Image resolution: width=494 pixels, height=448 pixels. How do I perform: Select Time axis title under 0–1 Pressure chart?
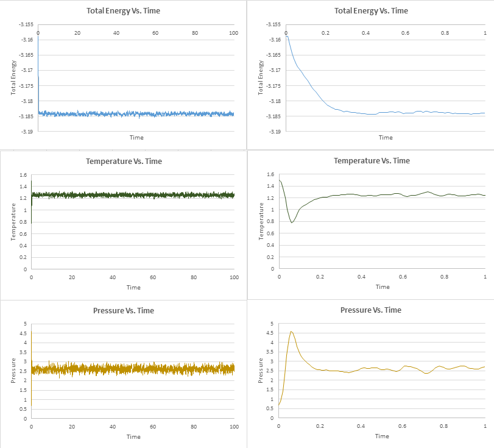(x=382, y=436)
